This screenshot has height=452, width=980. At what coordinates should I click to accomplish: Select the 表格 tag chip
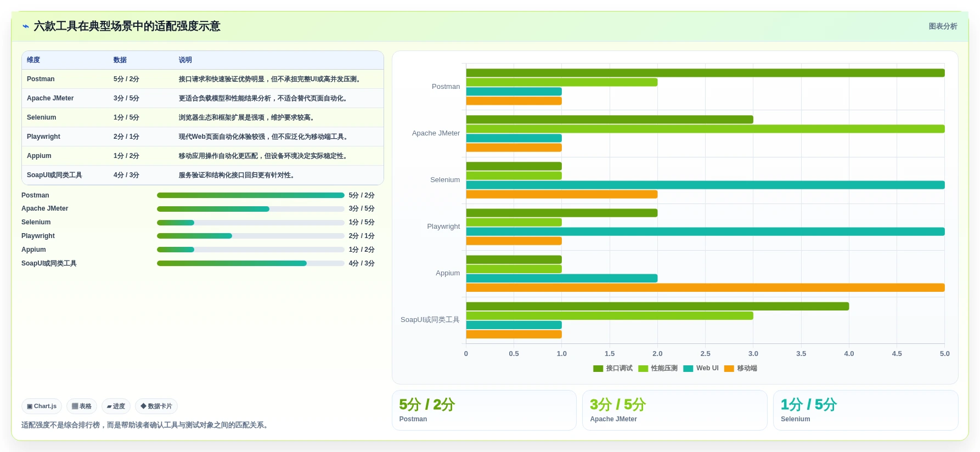pyautogui.click(x=82, y=406)
